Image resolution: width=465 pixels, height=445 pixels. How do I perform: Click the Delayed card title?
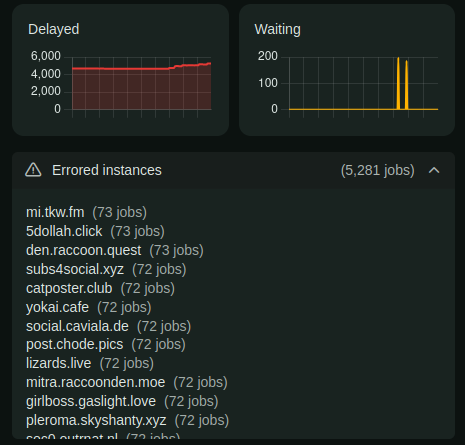[x=54, y=29]
